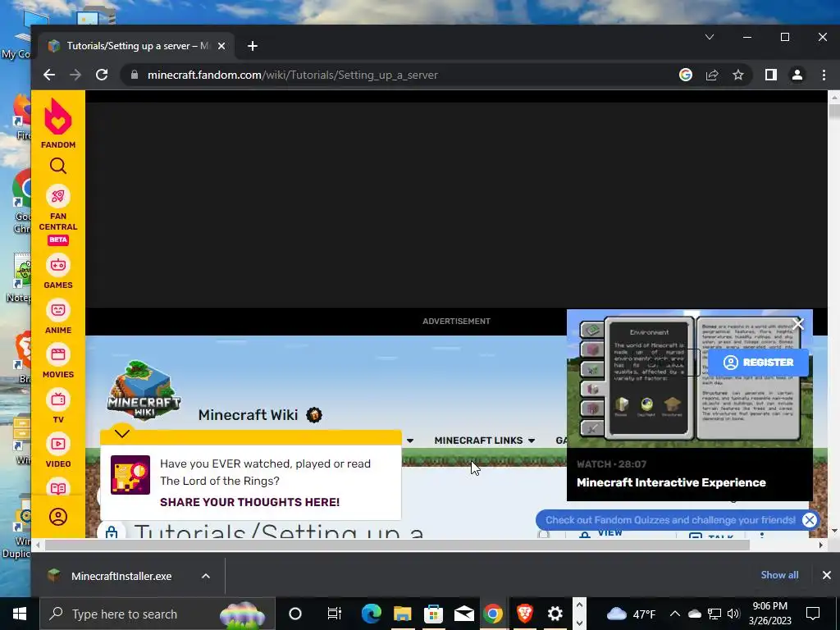Click the Google icon in address bar
The width and height of the screenshot is (840, 630).
pos(685,75)
